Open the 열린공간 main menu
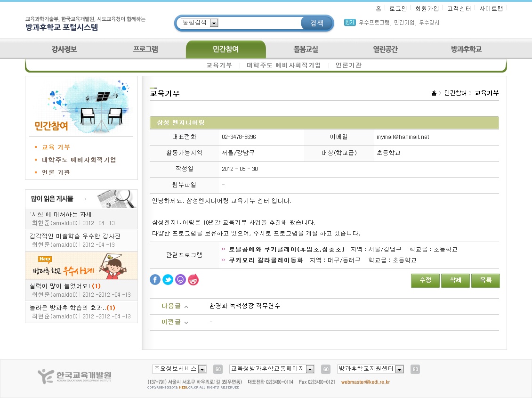 coord(386,49)
